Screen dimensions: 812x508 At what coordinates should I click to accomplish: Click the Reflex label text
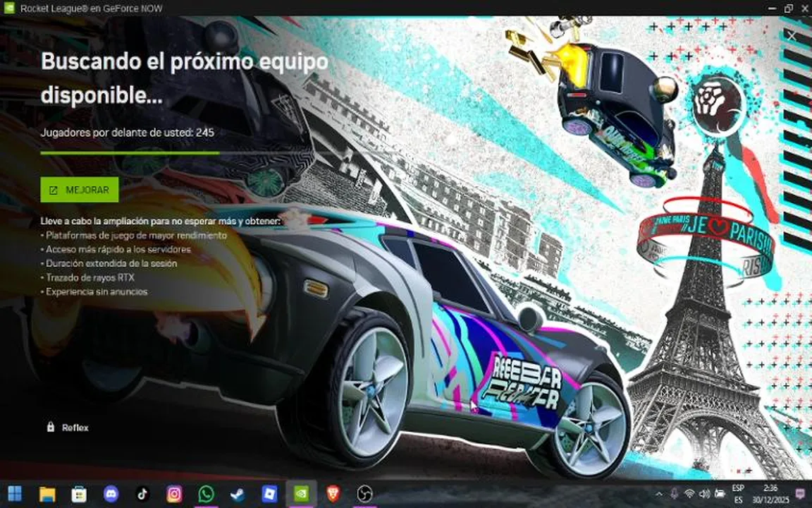point(75,428)
